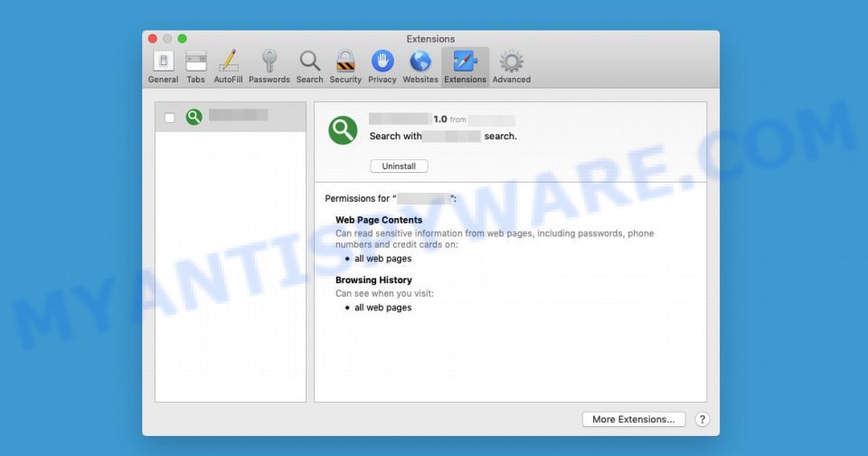Open the help question mark button

(x=702, y=420)
